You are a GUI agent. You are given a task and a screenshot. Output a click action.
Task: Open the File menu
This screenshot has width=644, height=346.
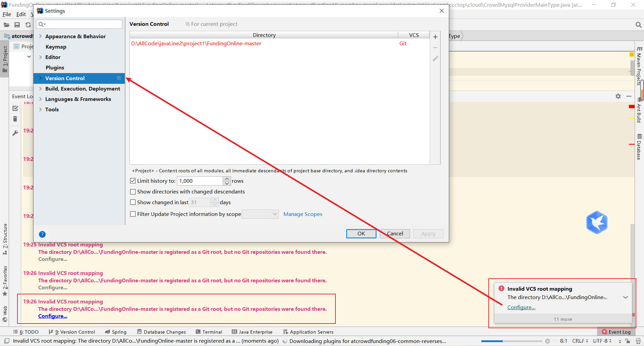(6, 14)
